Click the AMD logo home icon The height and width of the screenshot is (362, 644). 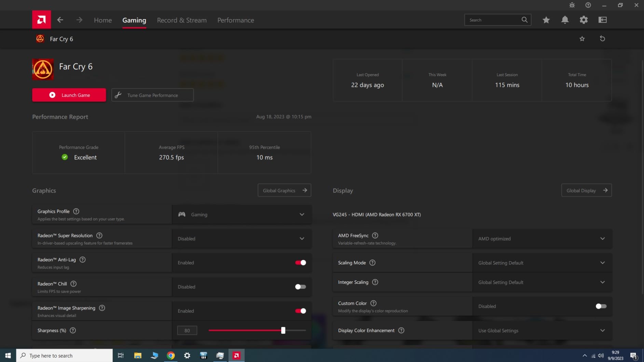point(41,19)
